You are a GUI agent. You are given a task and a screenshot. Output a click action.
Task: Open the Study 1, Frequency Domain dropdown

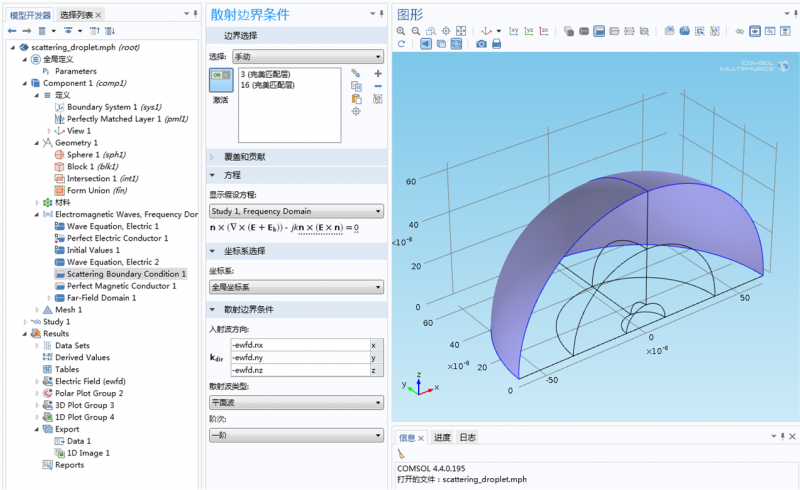(x=296, y=211)
